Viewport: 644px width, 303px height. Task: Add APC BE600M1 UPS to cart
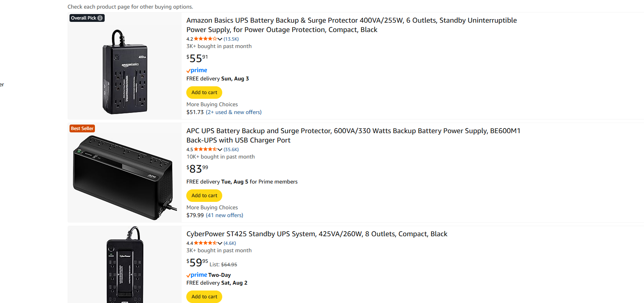coord(204,196)
